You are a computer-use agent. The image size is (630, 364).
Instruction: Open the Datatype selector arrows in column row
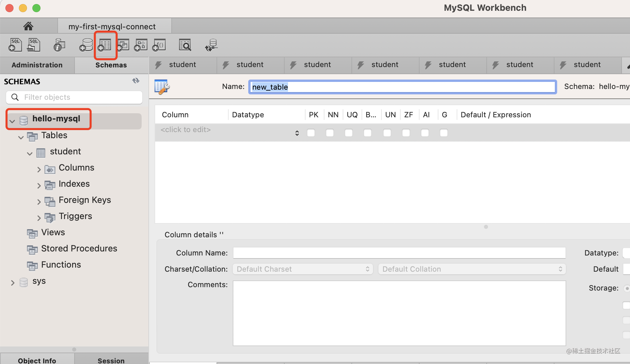click(297, 133)
